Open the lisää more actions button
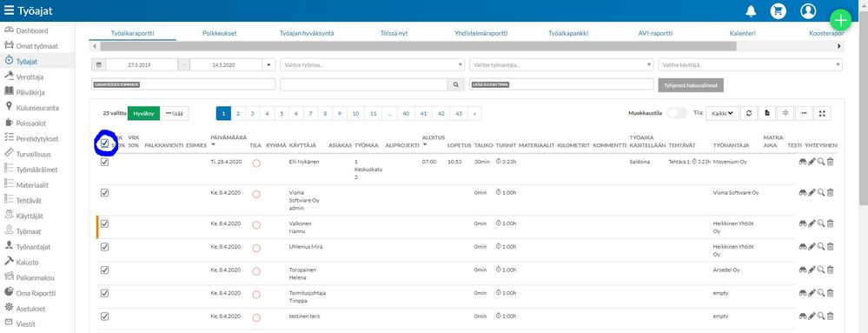The width and height of the screenshot is (868, 333). tap(175, 113)
